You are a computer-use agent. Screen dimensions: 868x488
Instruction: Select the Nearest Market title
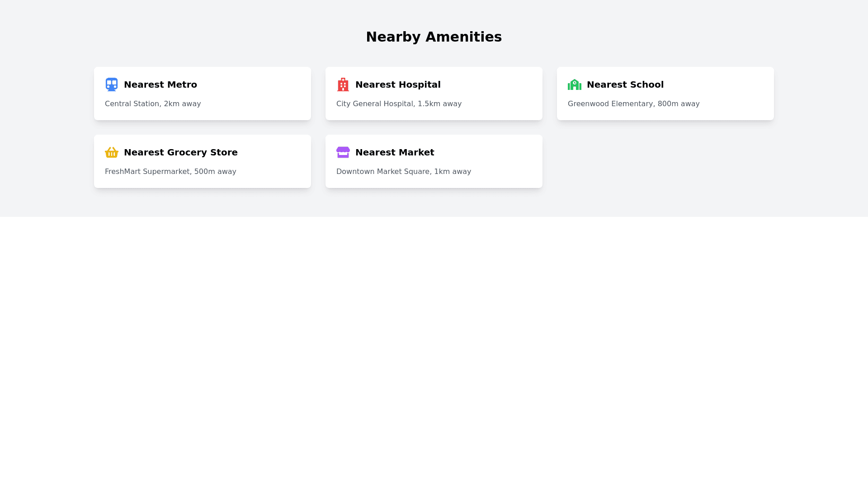(x=395, y=152)
